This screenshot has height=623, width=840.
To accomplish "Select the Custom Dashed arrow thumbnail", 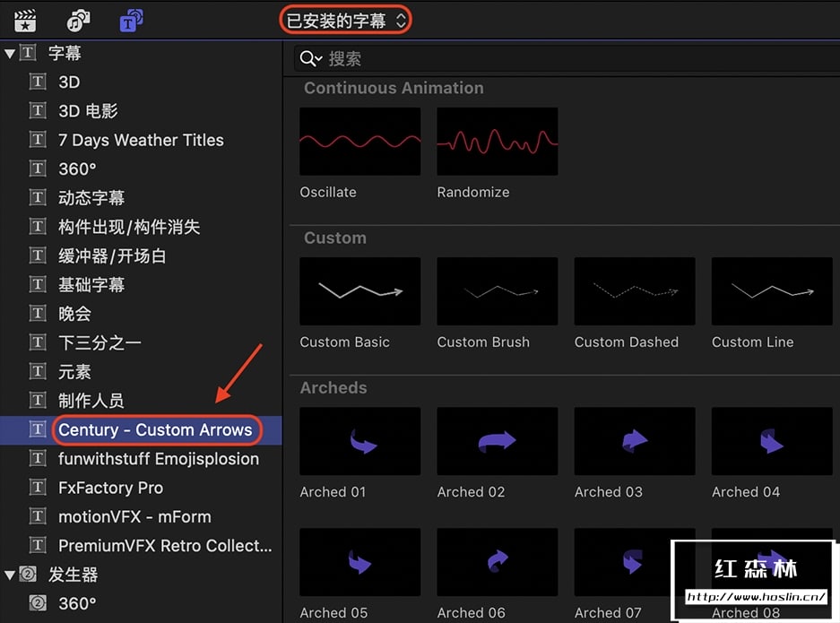I will (x=635, y=290).
